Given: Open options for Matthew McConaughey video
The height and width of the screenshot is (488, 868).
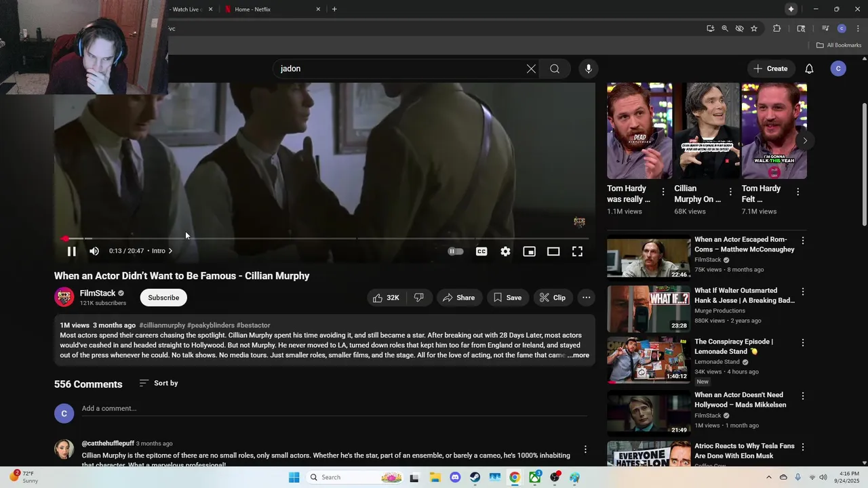Looking at the screenshot, I should [x=803, y=241].
